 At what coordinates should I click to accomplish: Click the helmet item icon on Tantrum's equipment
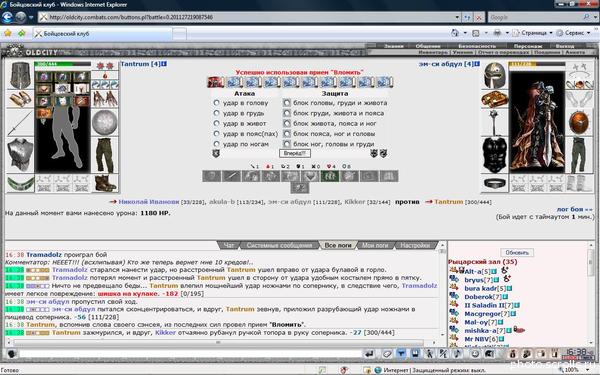[x=20, y=75]
